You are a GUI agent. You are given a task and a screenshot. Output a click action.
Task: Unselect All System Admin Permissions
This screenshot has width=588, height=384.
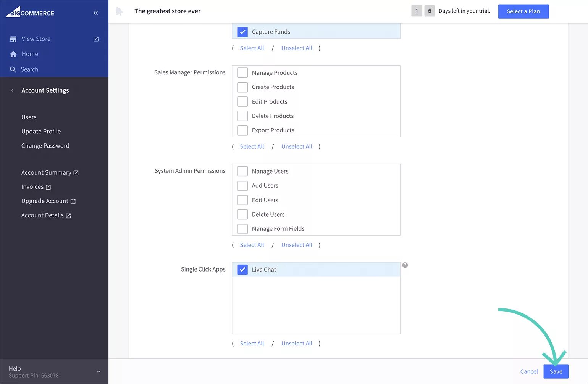point(297,245)
